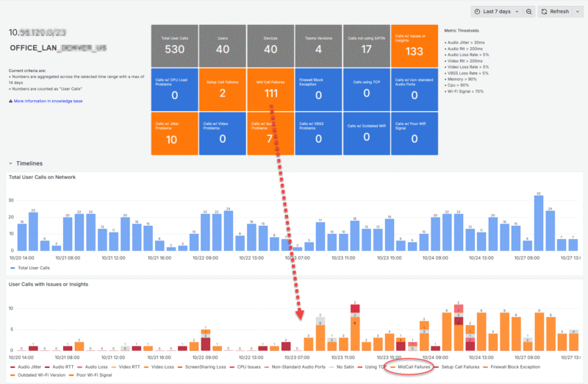Open Total User Calls on Network panel title
Viewport: 588px width, 384px height.
point(43,177)
